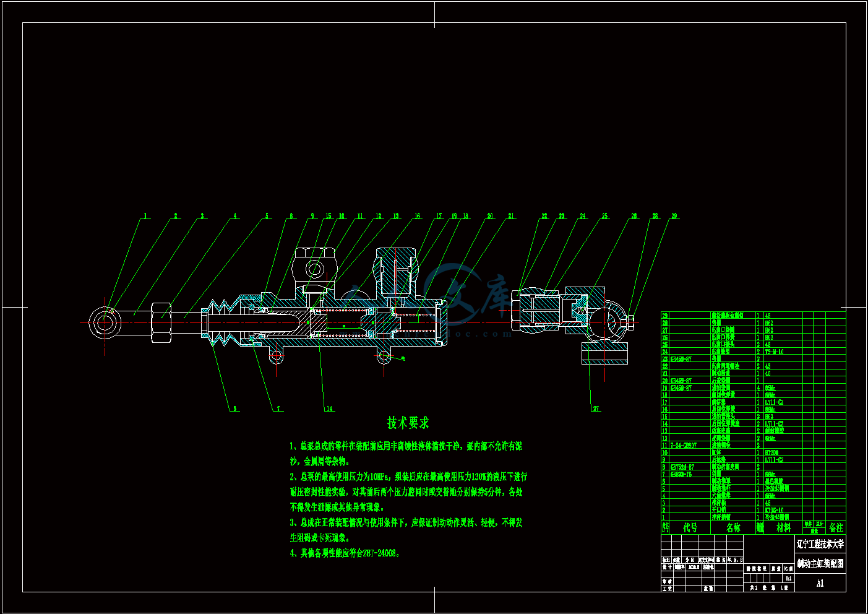Select callout label 9 above the cylinder

pos(312,216)
